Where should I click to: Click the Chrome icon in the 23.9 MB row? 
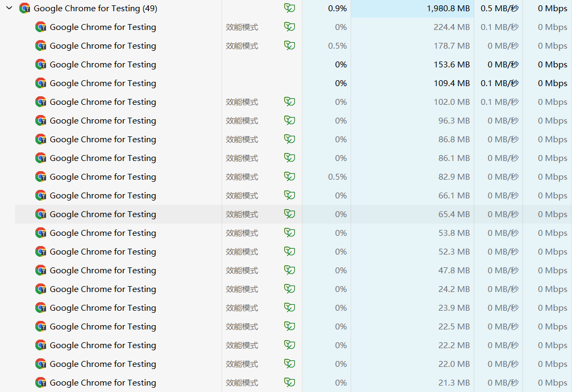point(41,308)
